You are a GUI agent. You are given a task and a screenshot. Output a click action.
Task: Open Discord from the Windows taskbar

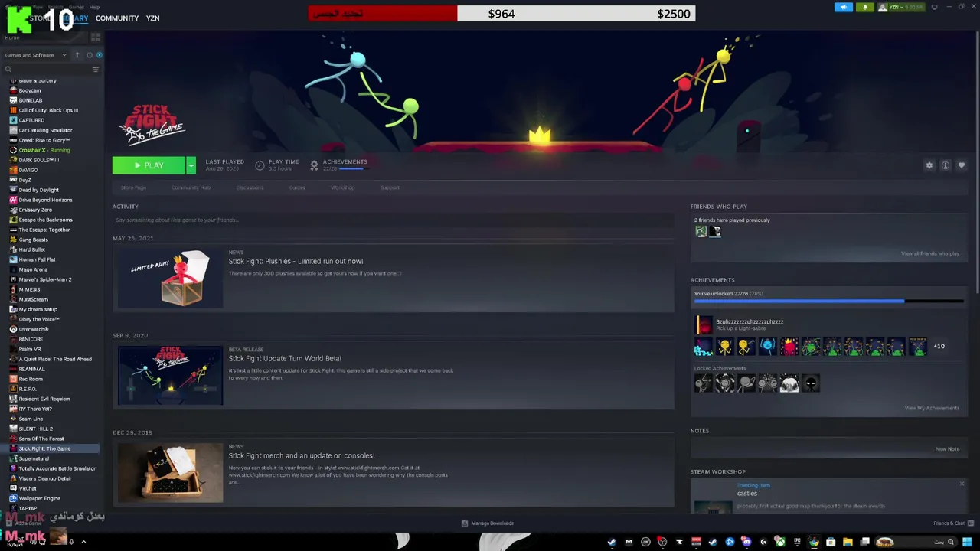746,543
